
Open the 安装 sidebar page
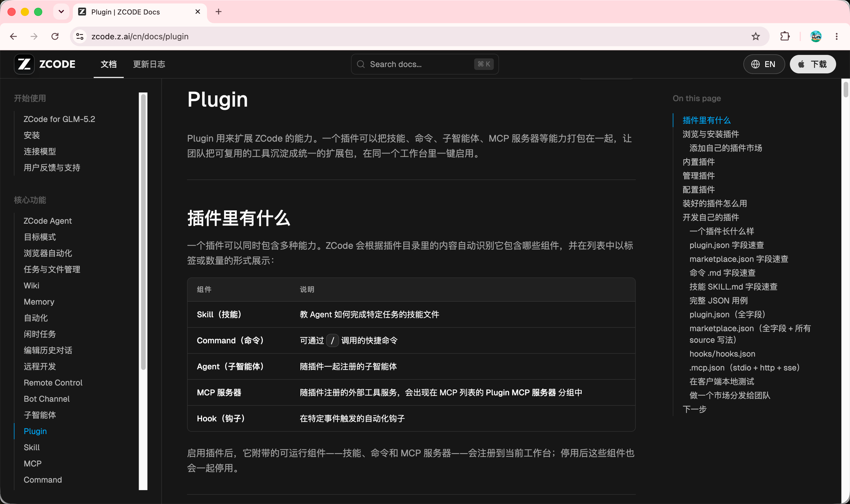(x=32, y=135)
